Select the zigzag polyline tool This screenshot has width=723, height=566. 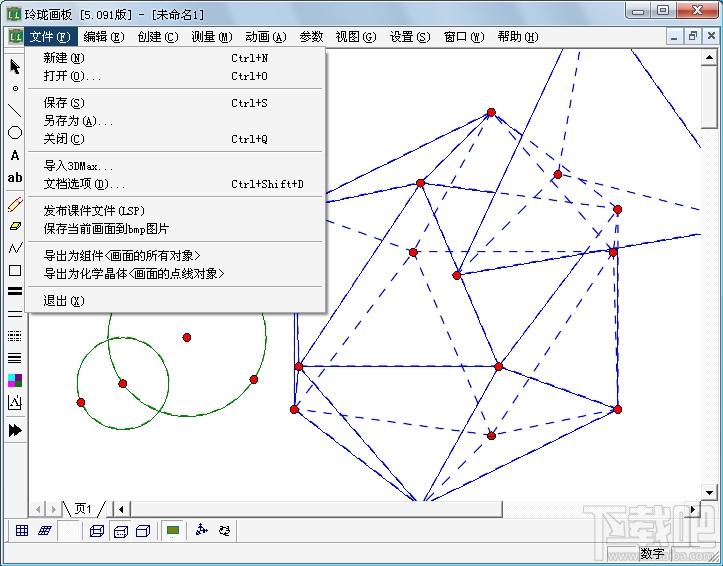pyautogui.click(x=15, y=248)
